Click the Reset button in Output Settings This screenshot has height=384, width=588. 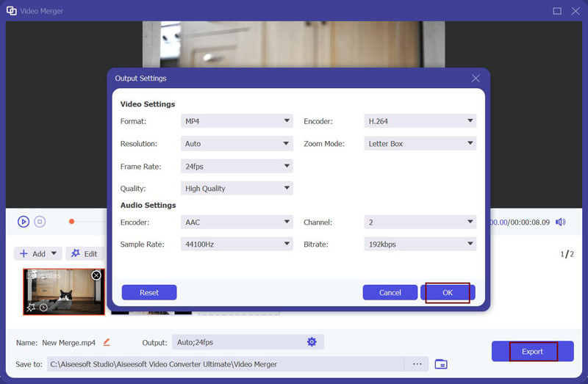(x=149, y=293)
